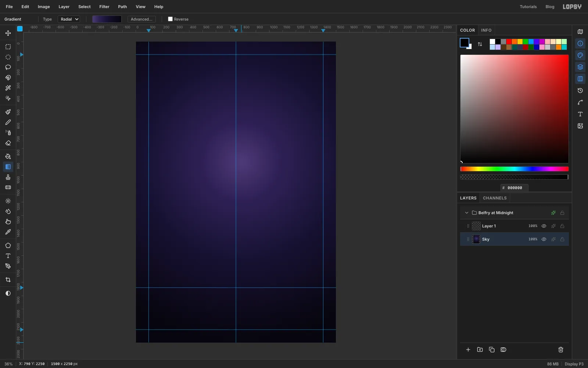Select the Eyedropper tool
This screenshot has height=368, width=588.
pos(8,232)
